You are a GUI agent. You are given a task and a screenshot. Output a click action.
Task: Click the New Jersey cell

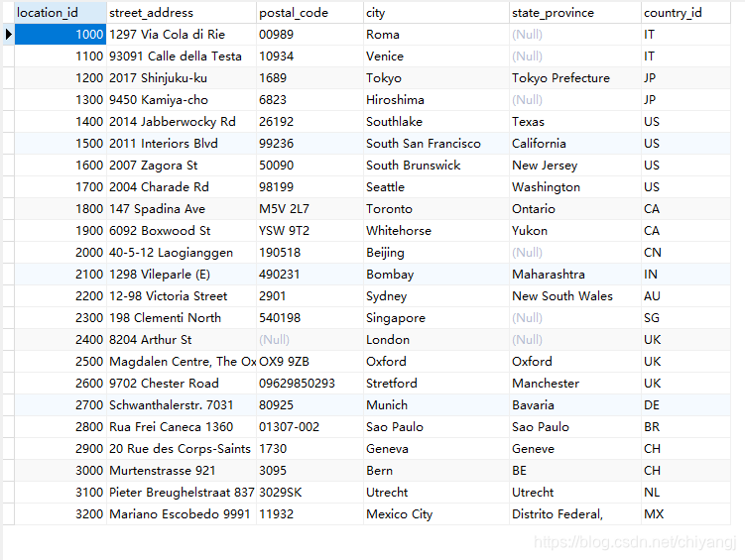575,166
